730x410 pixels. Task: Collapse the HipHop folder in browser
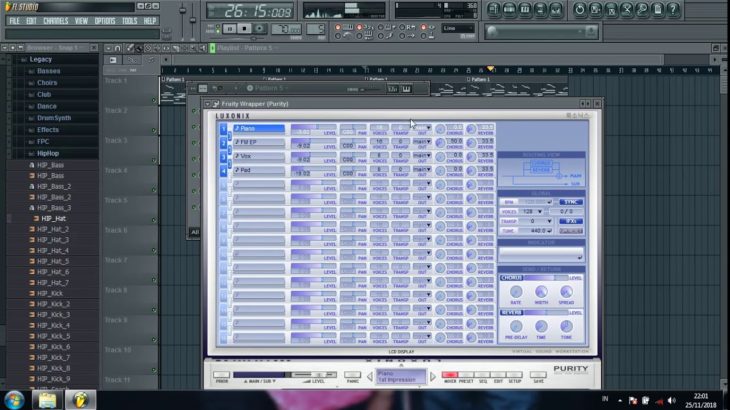click(48, 154)
